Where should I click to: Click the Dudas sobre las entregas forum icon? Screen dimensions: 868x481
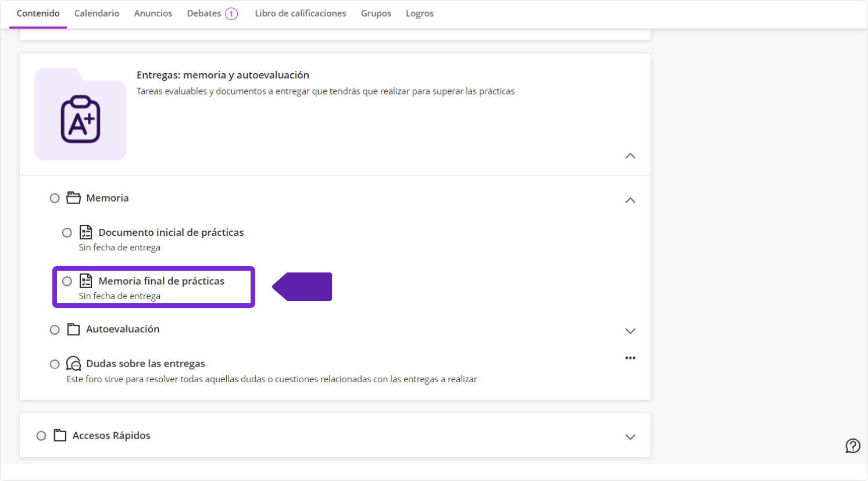coord(73,364)
